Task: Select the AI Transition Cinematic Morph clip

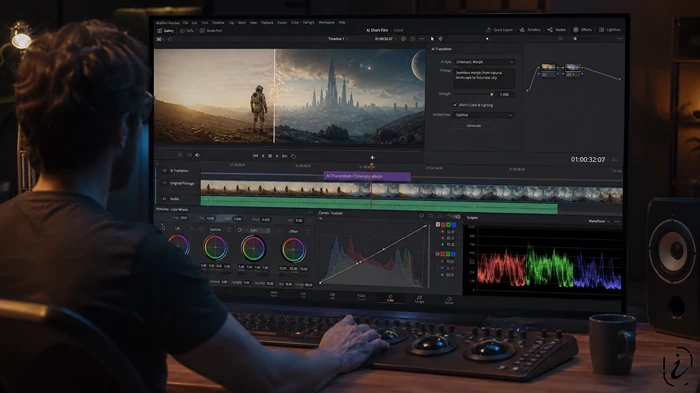Action: (367, 176)
